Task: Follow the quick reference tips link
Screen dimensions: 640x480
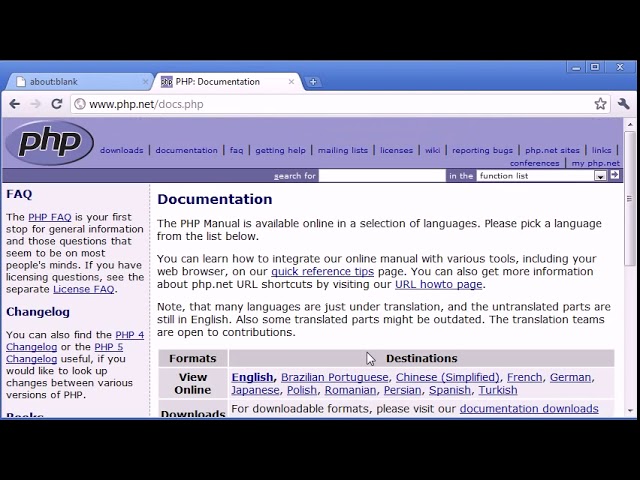Action: [x=322, y=271]
